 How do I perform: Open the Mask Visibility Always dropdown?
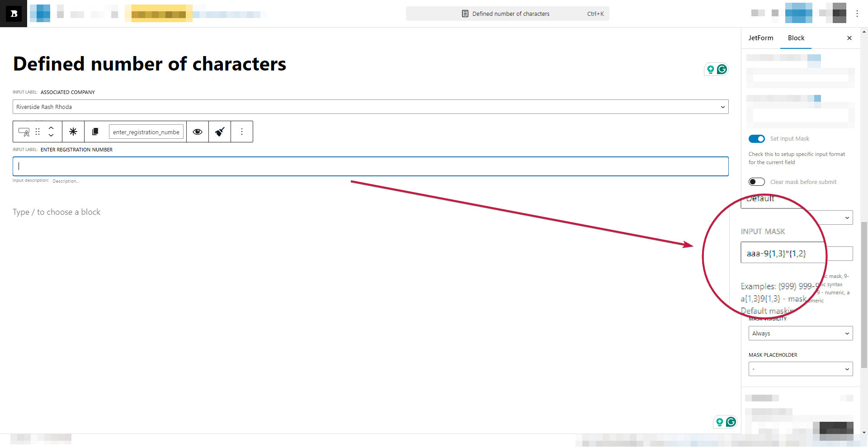pyautogui.click(x=801, y=333)
